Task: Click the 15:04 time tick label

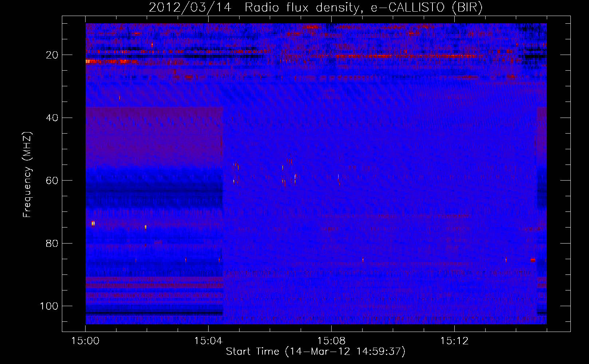Action: point(208,341)
